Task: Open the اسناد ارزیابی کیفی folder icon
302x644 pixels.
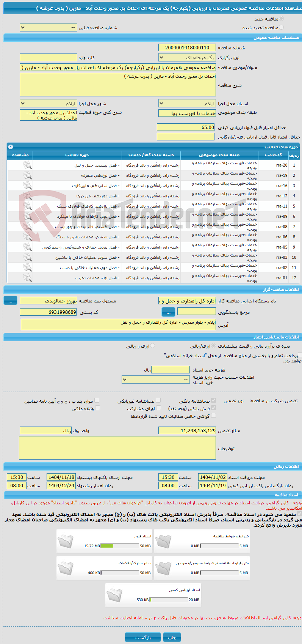Action: [114, 595]
